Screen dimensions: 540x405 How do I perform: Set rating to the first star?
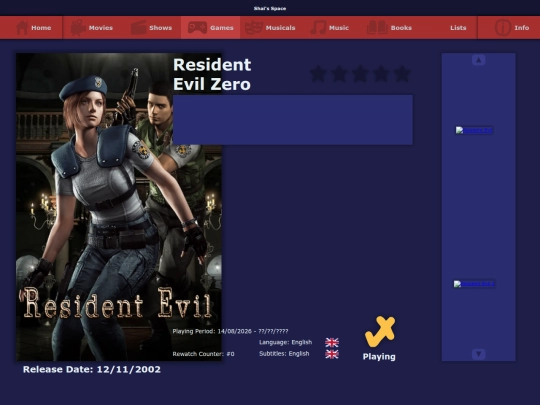pyautogui.click(x=318, y=74)
